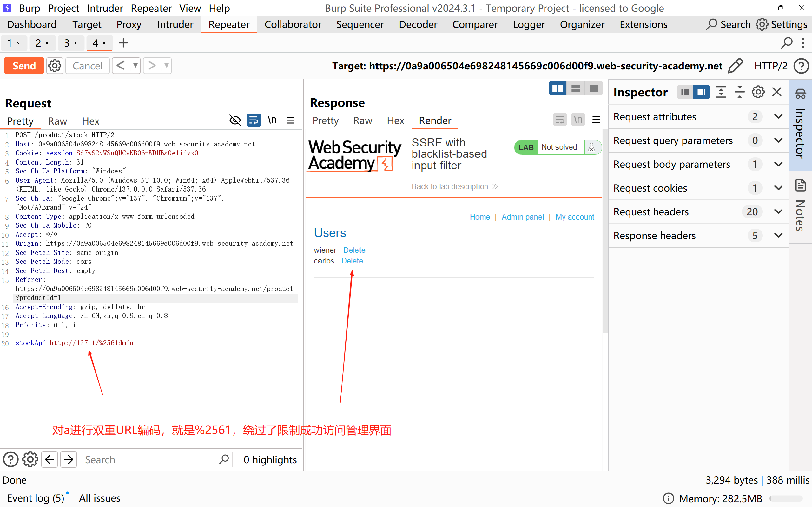The image size is (812, 507).
Task: Open request editor hamburger options menu
Action: pos(291,120)
